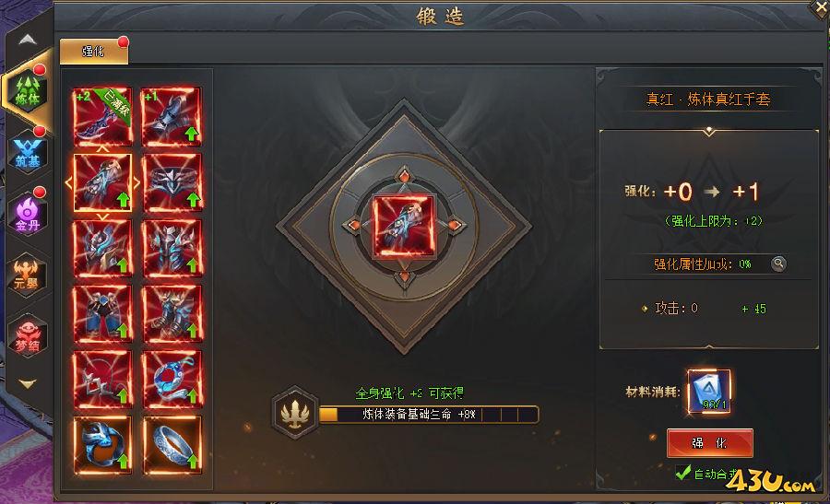Click the glove item in center diamond
The height and width of the screenshot is (504, 830).
pos(405,227)
